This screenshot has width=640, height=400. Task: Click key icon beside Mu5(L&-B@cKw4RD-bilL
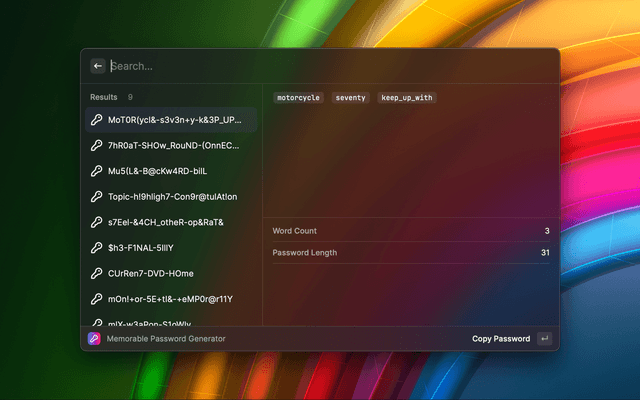click(x=97, y=171)
